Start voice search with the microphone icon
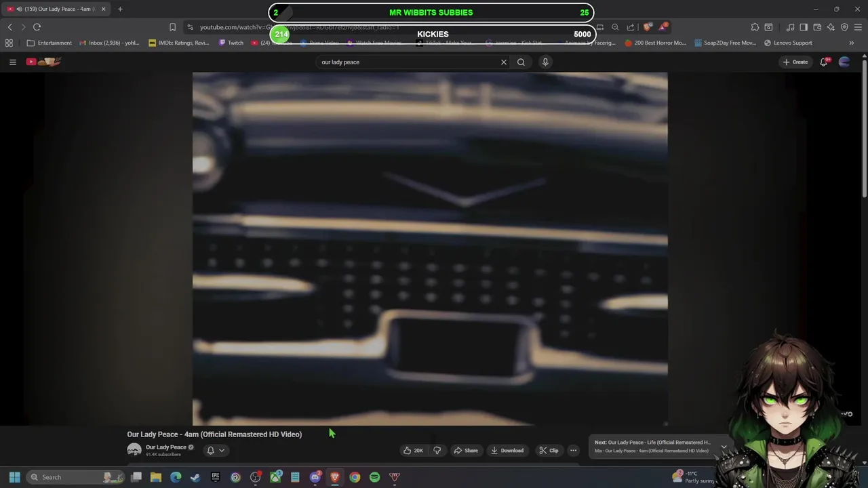The height and width of the screenshot is (488, 868). pos(545,62)
